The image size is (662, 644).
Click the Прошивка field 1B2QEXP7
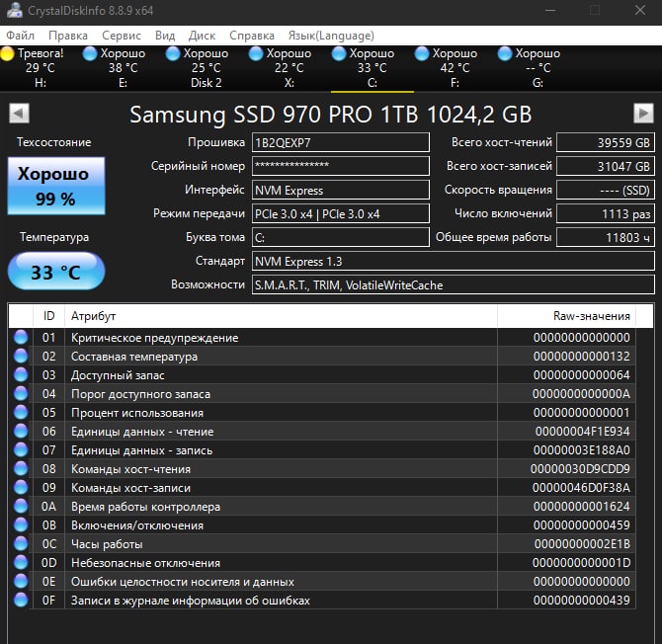[x=341, y=142]
